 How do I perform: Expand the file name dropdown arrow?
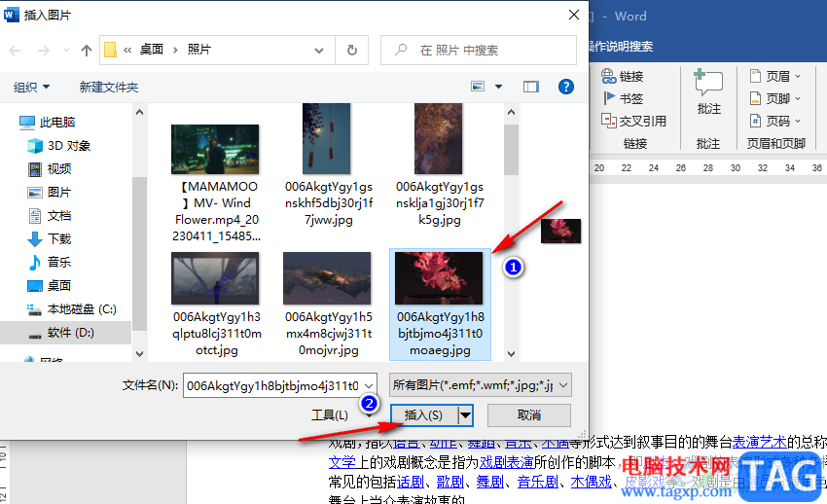(x=369, y=386)
